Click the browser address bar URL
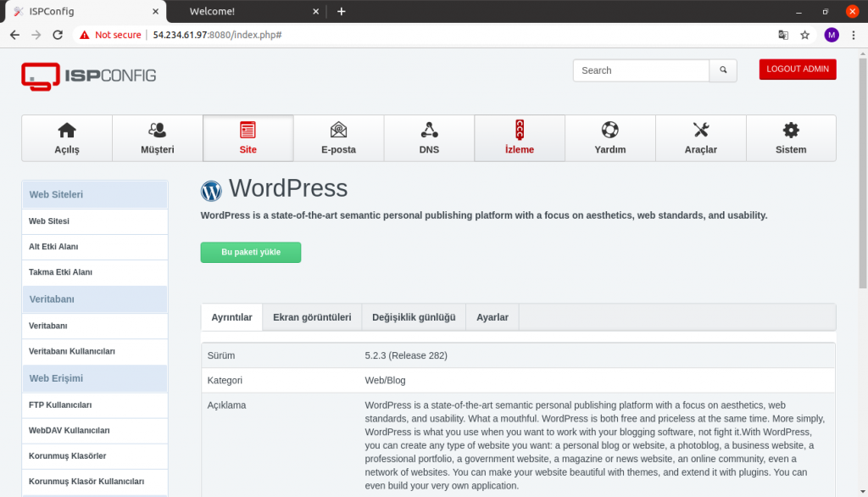 coord(217,35)
